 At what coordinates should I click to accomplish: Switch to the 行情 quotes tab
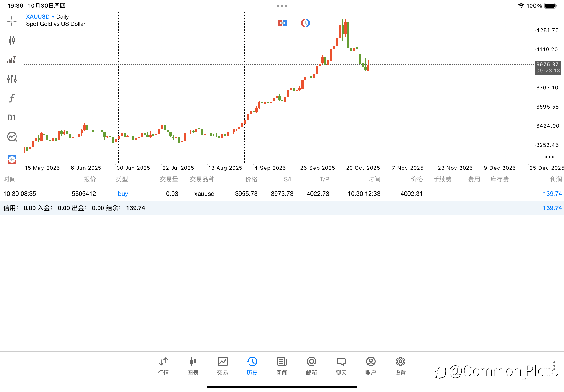pos(163,366)
